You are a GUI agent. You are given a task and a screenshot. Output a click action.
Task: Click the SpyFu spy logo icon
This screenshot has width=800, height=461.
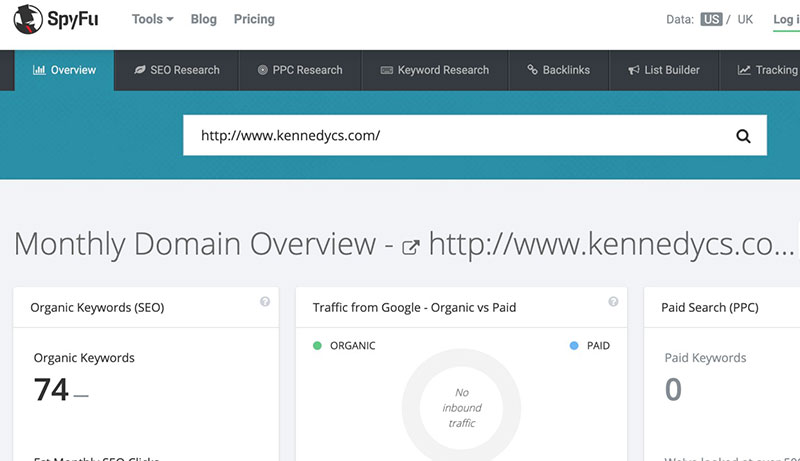click(28, 19)
